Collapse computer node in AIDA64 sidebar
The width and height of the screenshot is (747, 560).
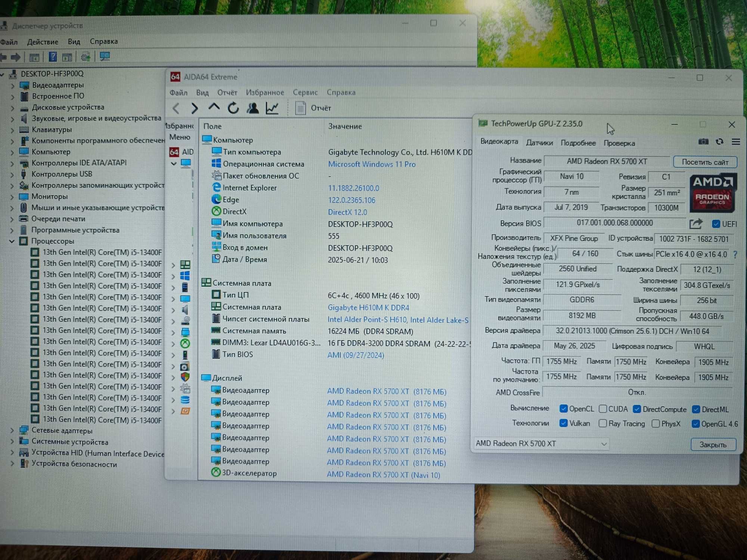(x=174, y=164)
